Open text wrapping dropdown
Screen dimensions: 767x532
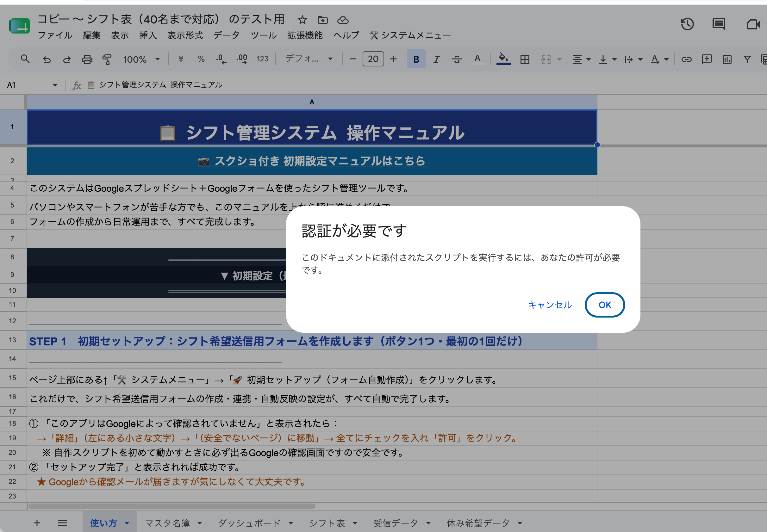click(633, 59)
